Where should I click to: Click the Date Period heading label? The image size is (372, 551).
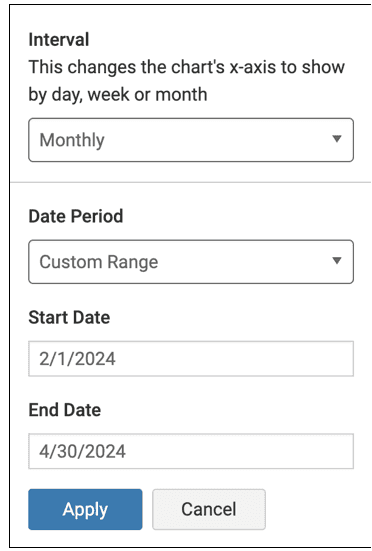click(76, 216)
